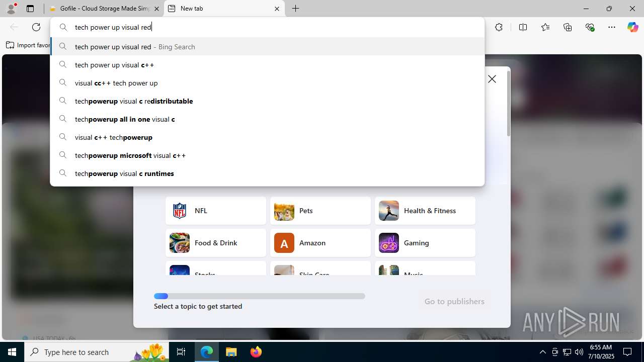This screenshot has height=362, width=644.
Task: Choose suggestion 'tech power up visual c++'
Action: pyautogui.click(x=267, y=65)
